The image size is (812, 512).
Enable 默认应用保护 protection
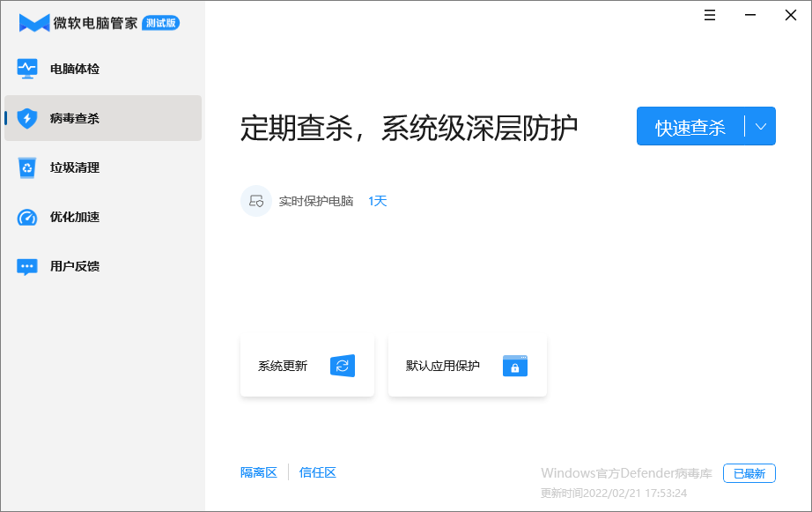click(x=467, y=366)
